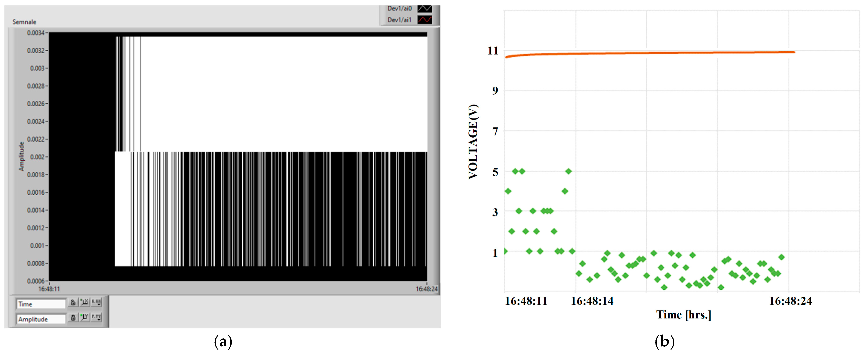Open X axis format dropdown
Image resolution: width=868 pixels, height=353 pixels.
point(96,302)
